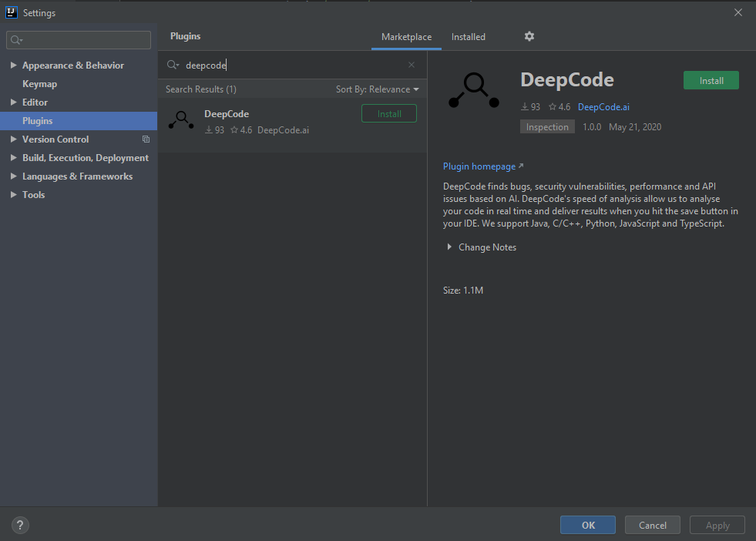Click the OK button
This screenshot has width=756, height=541.
pyautogui.click(x=588, y=525)
